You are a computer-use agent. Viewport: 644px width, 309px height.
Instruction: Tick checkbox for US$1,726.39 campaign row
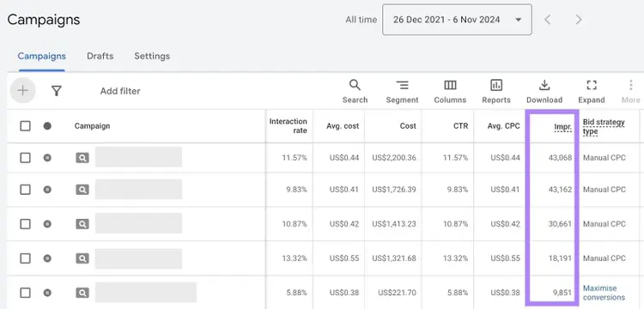(x=25, y=189)
